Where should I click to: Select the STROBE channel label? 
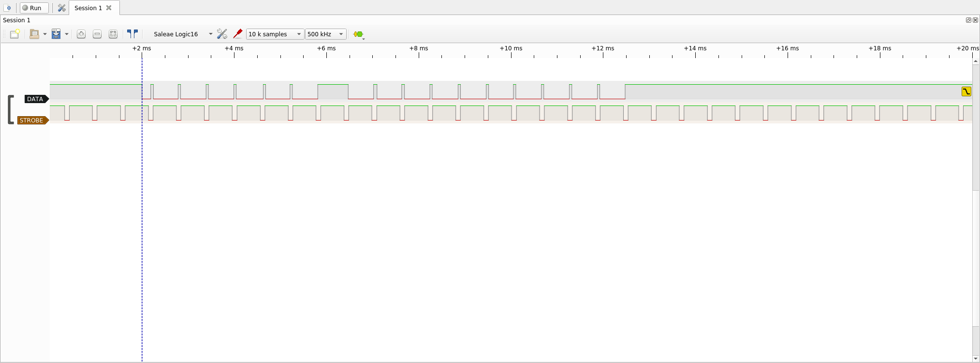32,120
